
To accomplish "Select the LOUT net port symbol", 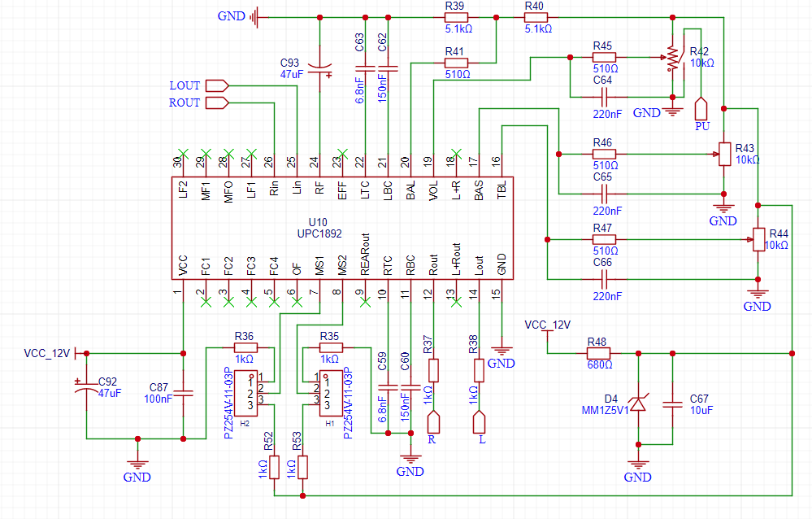I will (x=217, y=85).
